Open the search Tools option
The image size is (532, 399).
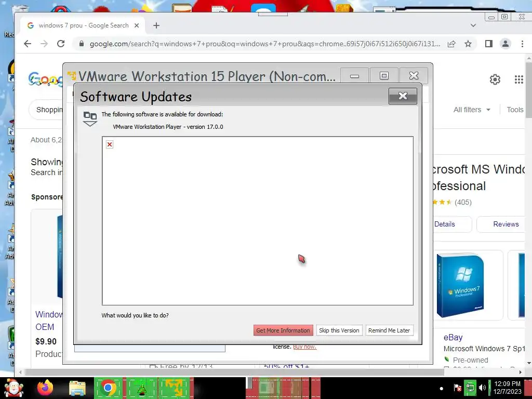point(515,110)
